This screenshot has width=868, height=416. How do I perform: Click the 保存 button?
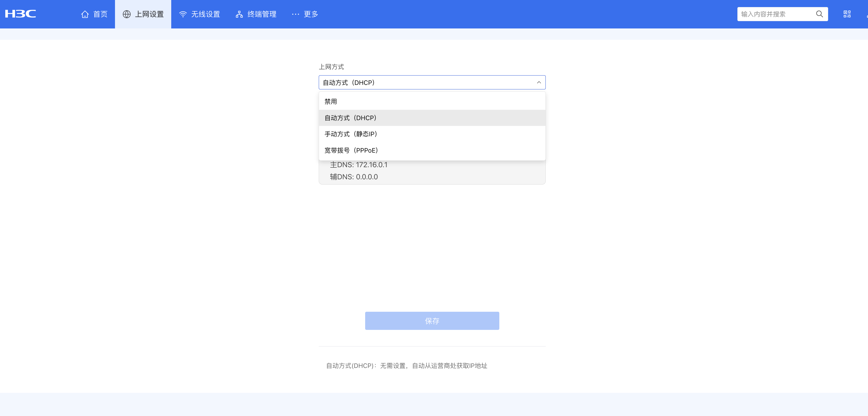(x=432, y=320)
